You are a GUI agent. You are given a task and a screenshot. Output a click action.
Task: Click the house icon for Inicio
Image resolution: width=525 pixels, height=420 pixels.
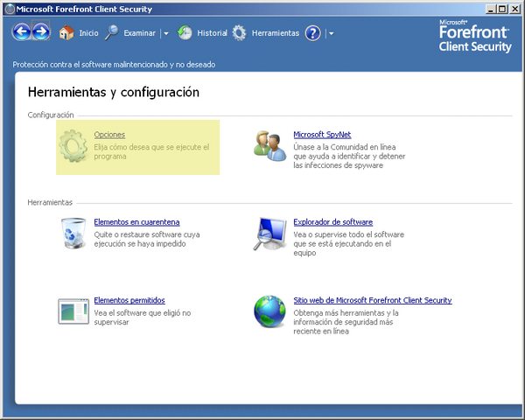pyautogui.click(x=66, y=33)
